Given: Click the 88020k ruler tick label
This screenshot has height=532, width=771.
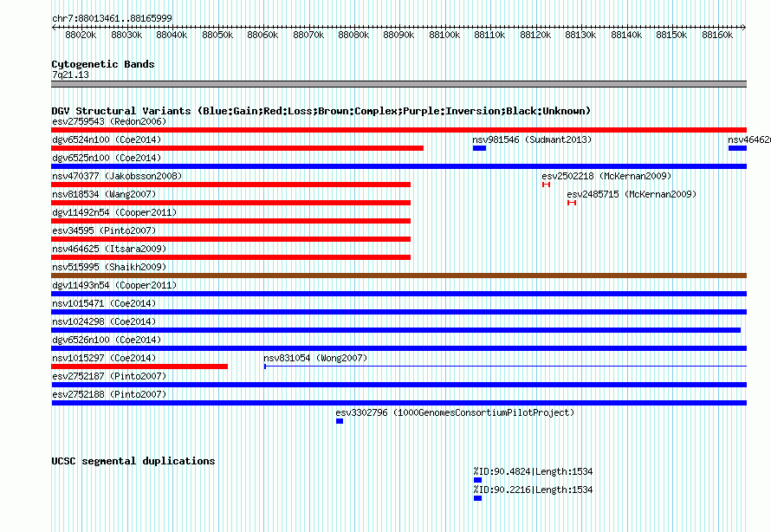Looking at the screenshot, I should (81, 35).
